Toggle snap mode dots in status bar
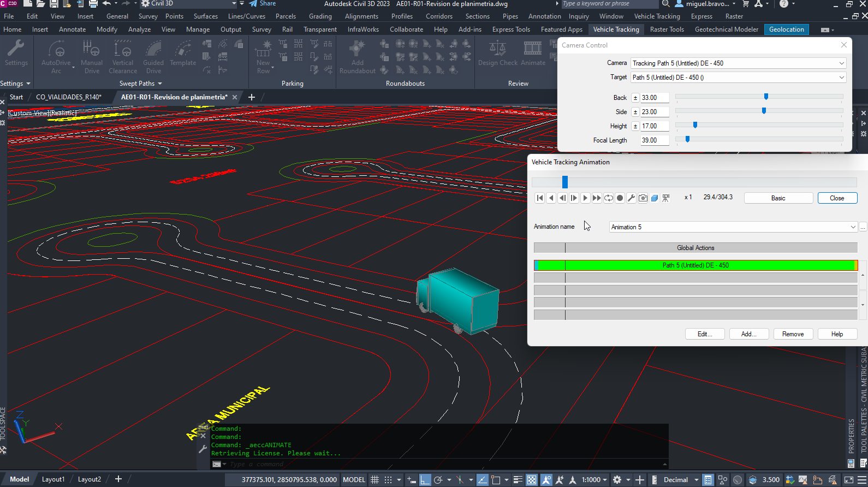This screenshot has width=868, height=487. (388, 480)
